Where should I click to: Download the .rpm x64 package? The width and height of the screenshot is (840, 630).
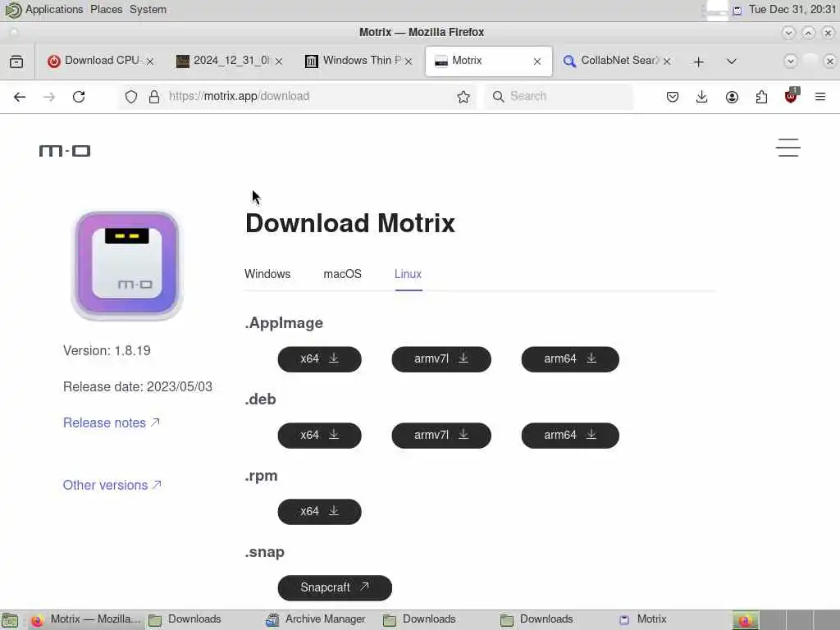(x=319, y=512)
